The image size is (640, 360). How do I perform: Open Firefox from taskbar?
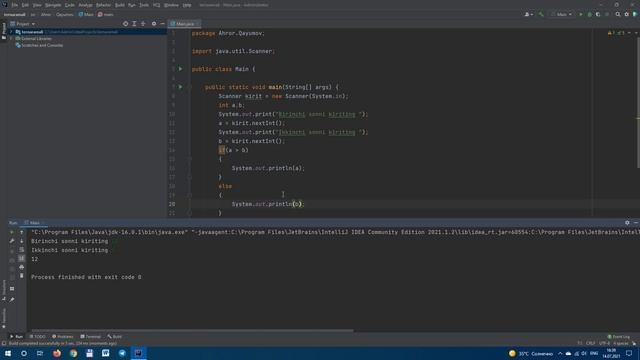tap(57, 353)
